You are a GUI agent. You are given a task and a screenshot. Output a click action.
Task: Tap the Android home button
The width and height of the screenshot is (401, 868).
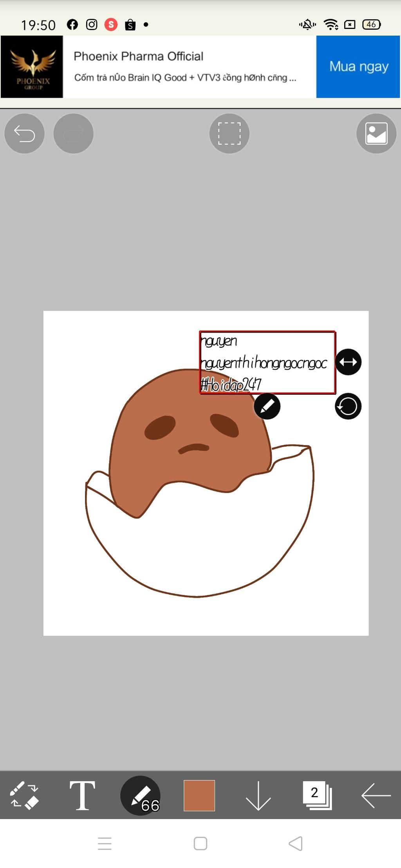pos(200,844)
